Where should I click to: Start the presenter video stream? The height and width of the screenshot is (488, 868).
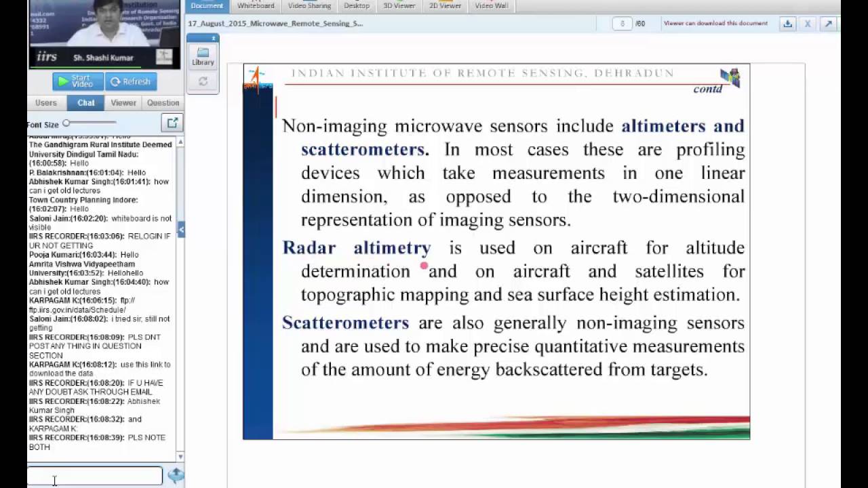[78, 81]
